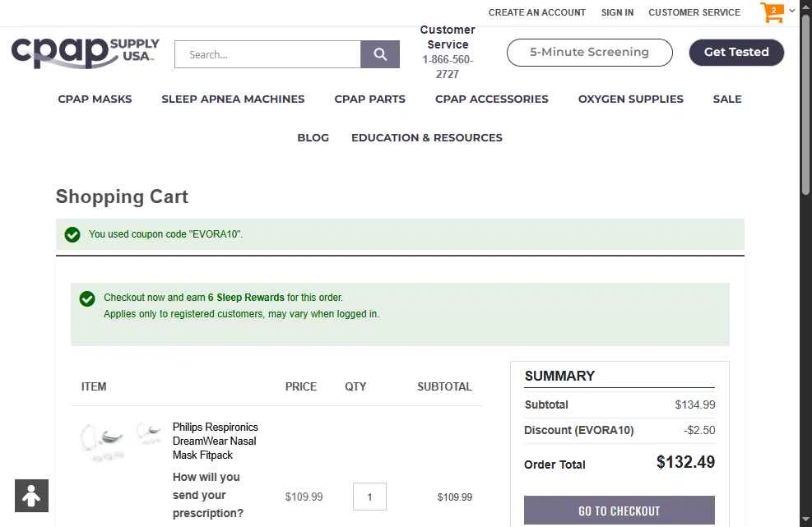The width and height of the screenshot is (812, 527).
Task: Click the scrollbar down arrow
Action: click(x=805, y=520)
